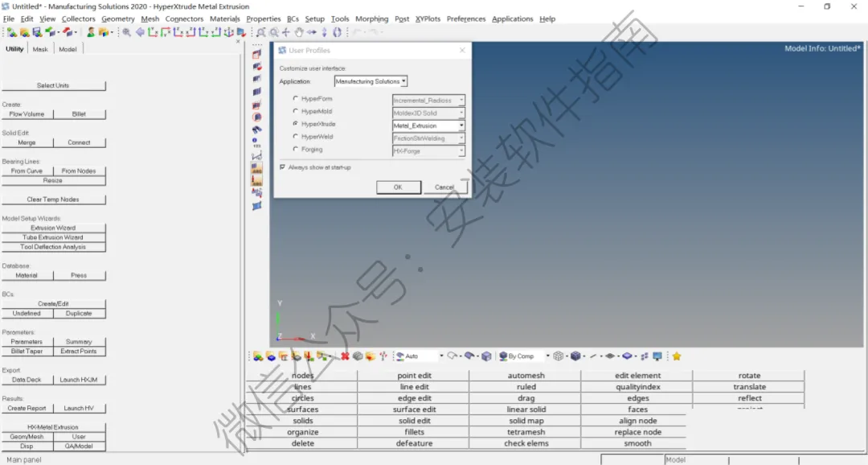
Task: Open the Moldex3D Solid dropdown
Action: [x=428, y=113]
